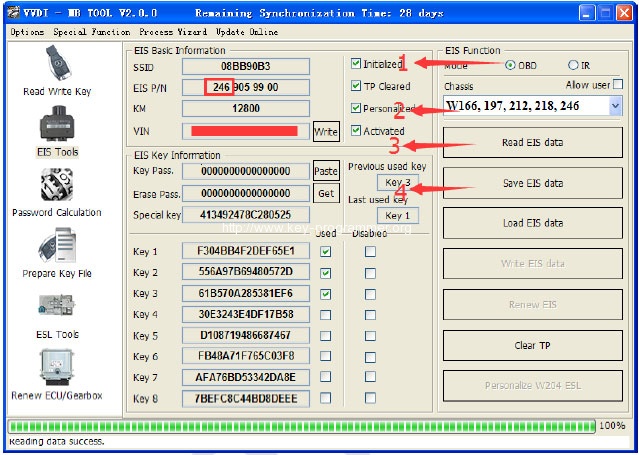Click the EIS P/N field
The height and width of the screenshot is (455, 639).
coord(246,87)
